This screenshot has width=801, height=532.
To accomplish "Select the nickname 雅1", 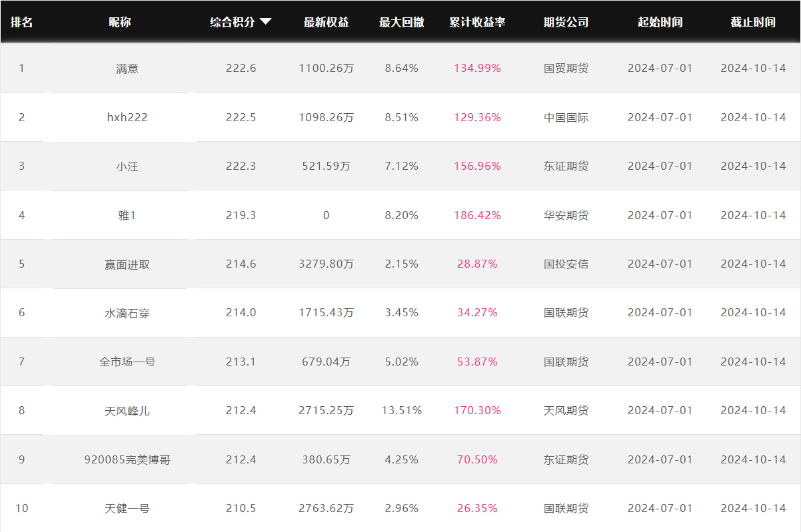I will (127, 215).
